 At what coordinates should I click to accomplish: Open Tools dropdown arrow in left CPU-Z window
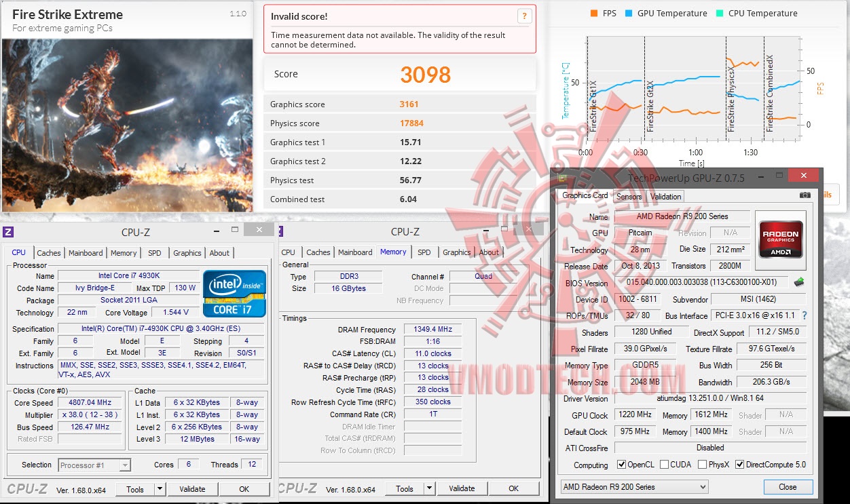click(160, 488)
